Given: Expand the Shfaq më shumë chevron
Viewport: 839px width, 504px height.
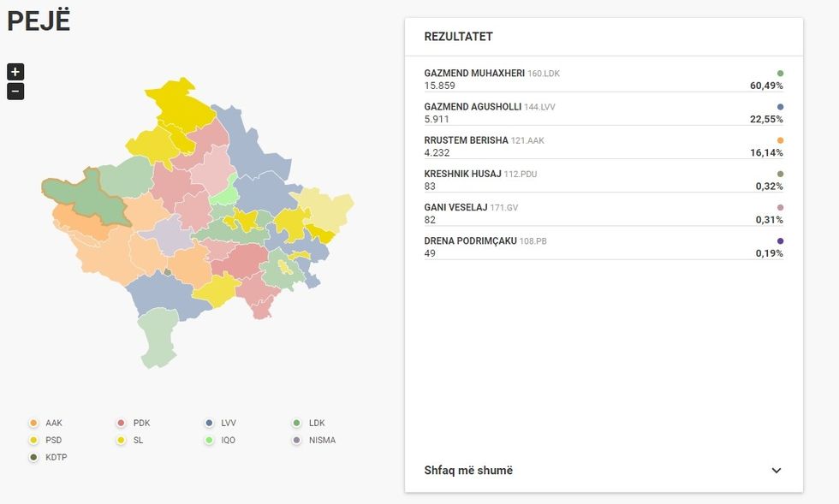Looking at the screenshot, I should pos(776,471).
